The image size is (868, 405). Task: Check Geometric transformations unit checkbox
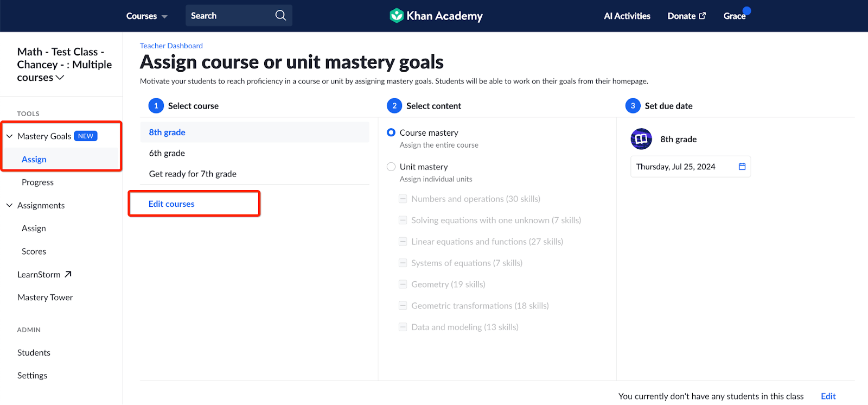403,306
